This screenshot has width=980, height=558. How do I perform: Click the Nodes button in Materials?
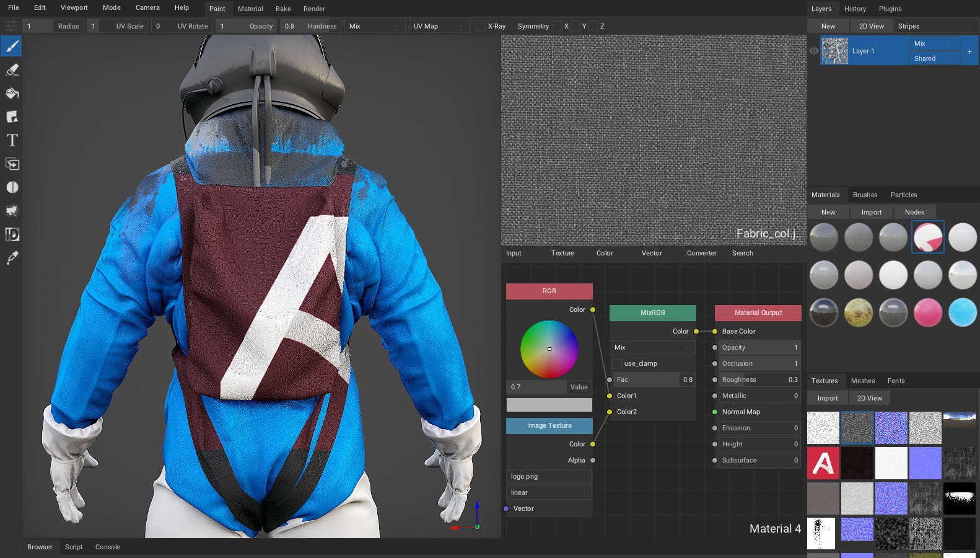coord(914,212)
